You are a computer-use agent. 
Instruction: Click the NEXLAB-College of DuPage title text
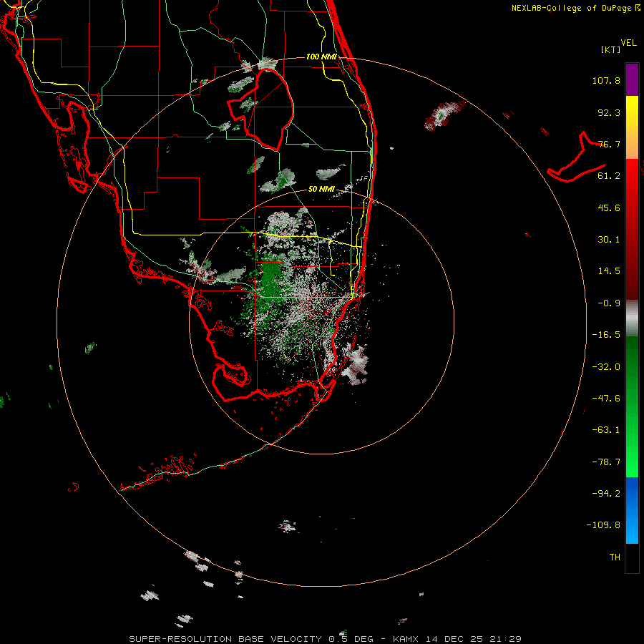572,8
